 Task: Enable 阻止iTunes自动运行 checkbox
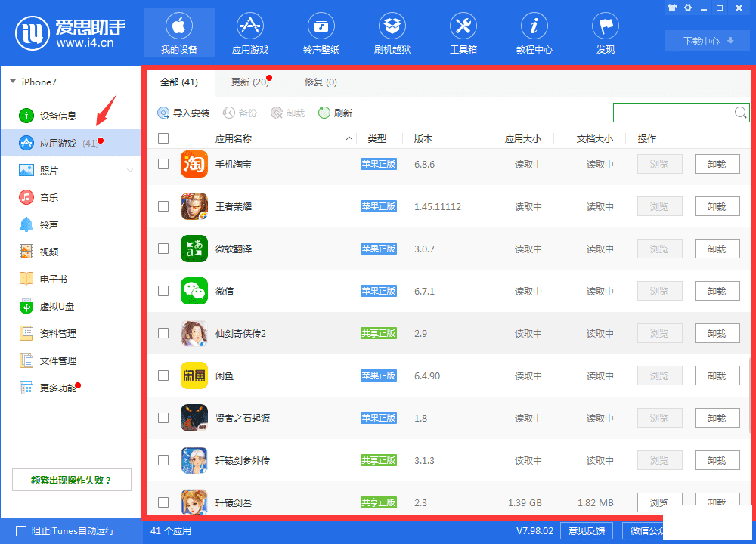tap(21, 531)
